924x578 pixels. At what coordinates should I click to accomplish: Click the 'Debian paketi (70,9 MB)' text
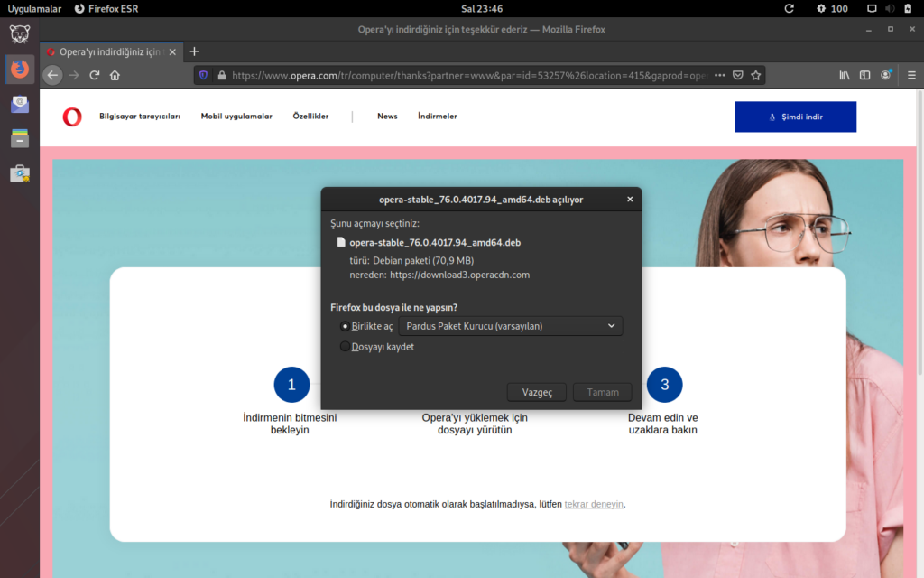[x=423, y=261]
